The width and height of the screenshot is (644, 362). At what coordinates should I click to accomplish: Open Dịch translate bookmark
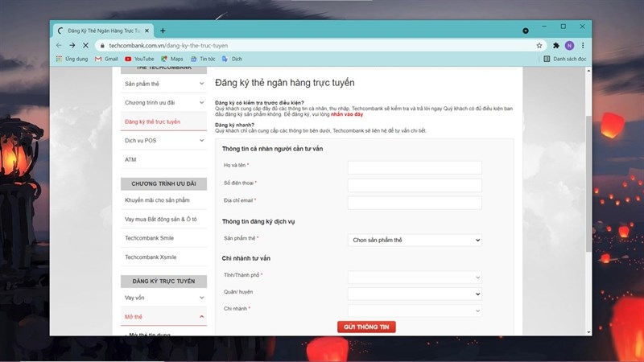pyautogui.click(x=232, y=59)
